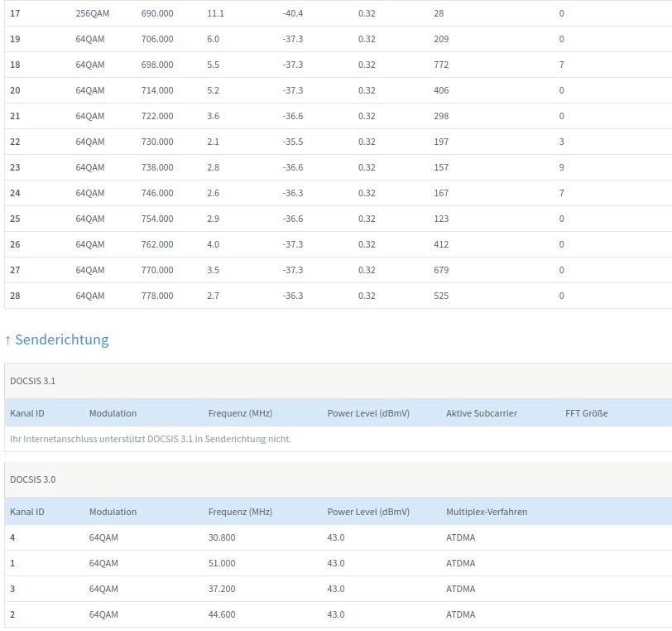Select frequency 754.000 of channel 25
672x631 pixels.
point(157,219)
